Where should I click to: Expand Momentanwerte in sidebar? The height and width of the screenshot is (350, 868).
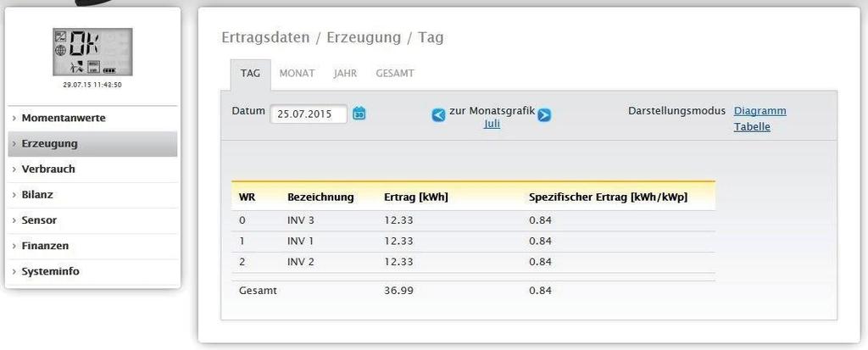(x=64, y=118)
